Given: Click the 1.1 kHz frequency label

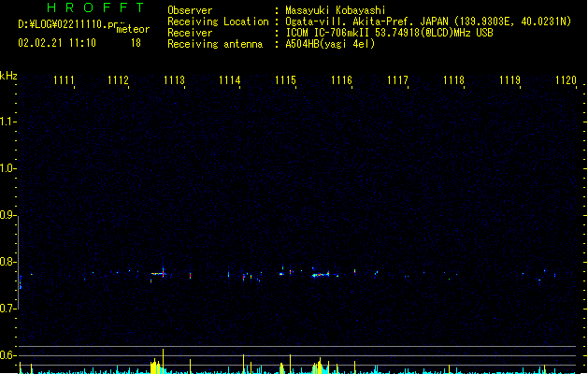Looking at the screenshot, I should click(7, 122).
